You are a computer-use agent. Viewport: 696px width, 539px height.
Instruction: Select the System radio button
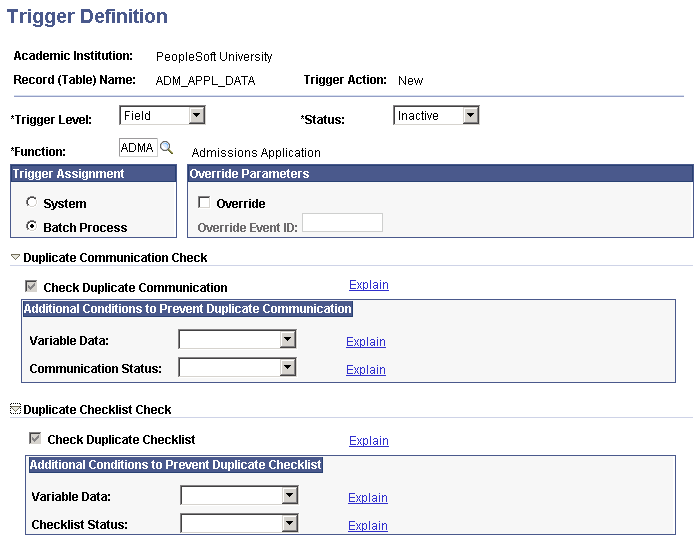point(31,202)
